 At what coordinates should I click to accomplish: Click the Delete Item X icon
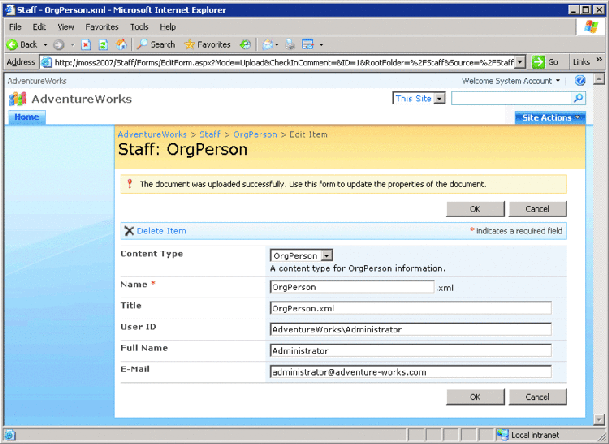pos(129,231)
